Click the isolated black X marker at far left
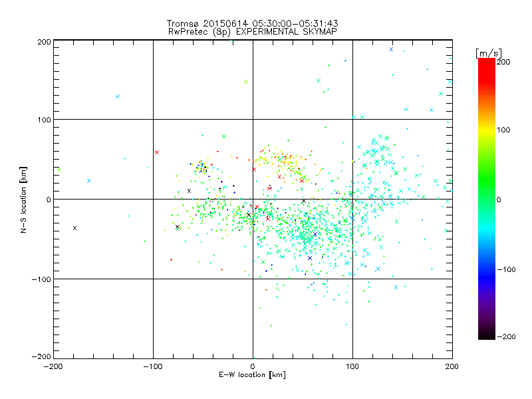 coord(74,228)
